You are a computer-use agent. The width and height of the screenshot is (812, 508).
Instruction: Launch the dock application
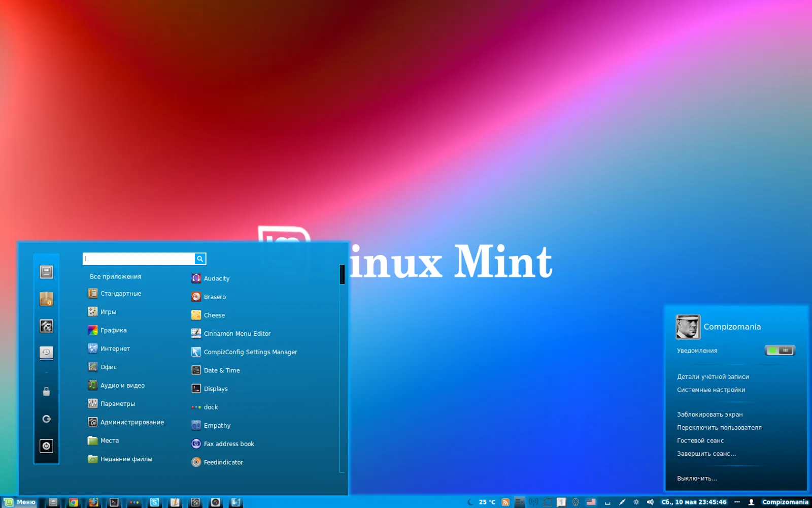coord(205,407)
